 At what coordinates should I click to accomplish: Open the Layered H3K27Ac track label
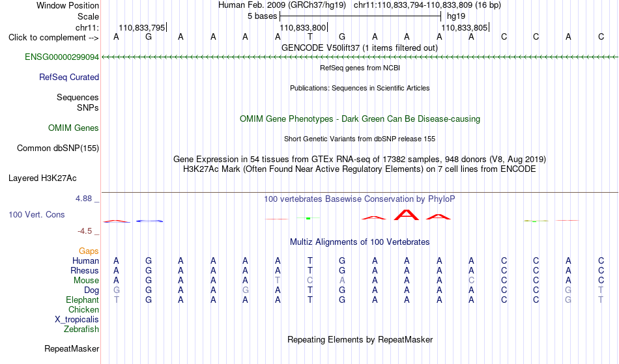[42, 178]
